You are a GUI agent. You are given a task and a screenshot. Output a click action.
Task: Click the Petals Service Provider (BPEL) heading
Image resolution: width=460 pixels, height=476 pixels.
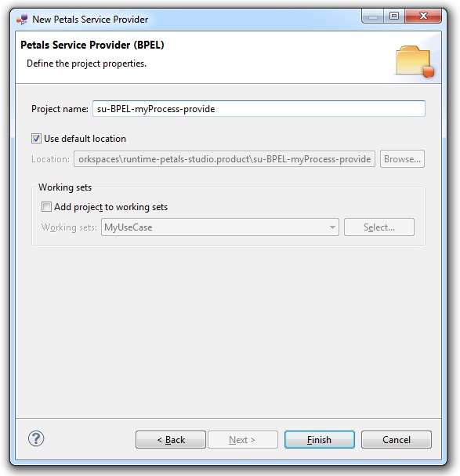coord(92,45)
